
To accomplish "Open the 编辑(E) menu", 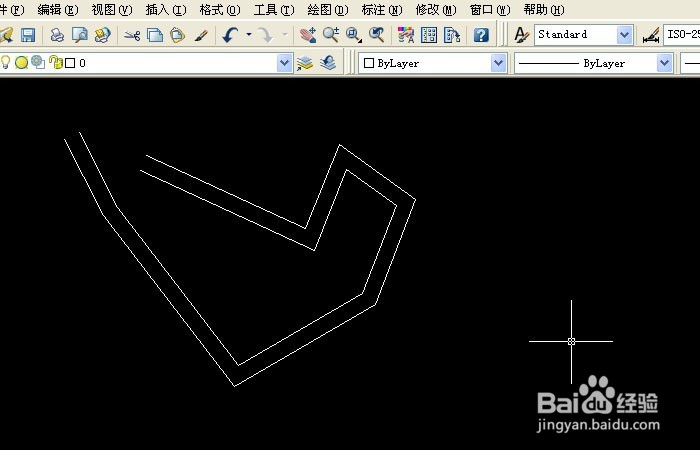I will [x=58, y=9].
